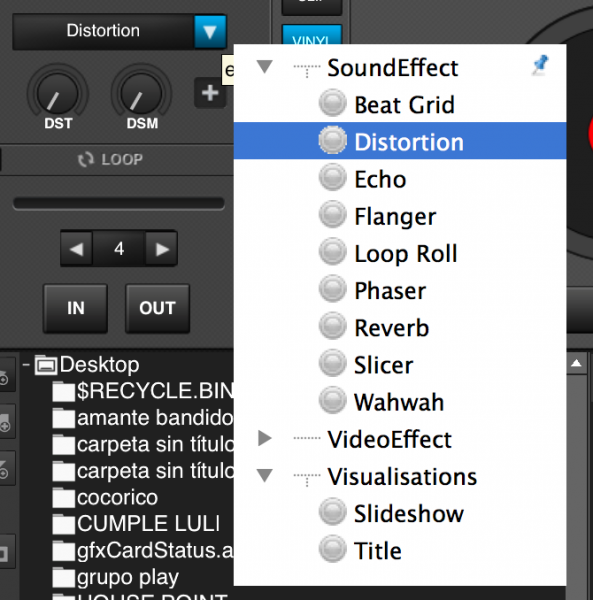
Task: Toggle the Flanger effect button
Action: [x=332, y=215]
